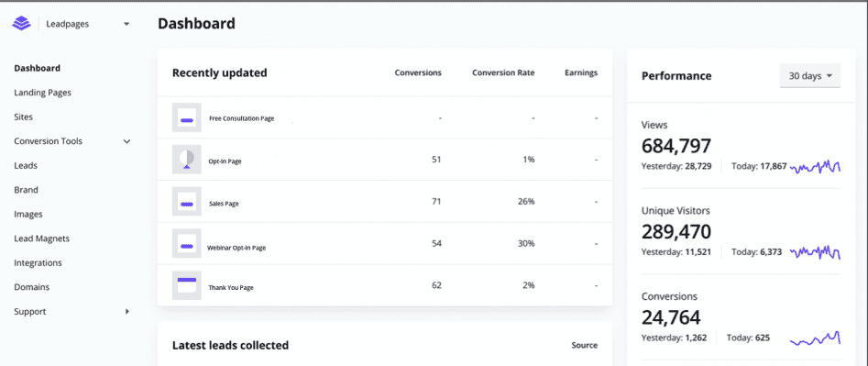The width and height of the screenshot is (868, 366).
Task: Click the Leadpages stacked-layers logo icon
Action: click(x=21, y=24)
